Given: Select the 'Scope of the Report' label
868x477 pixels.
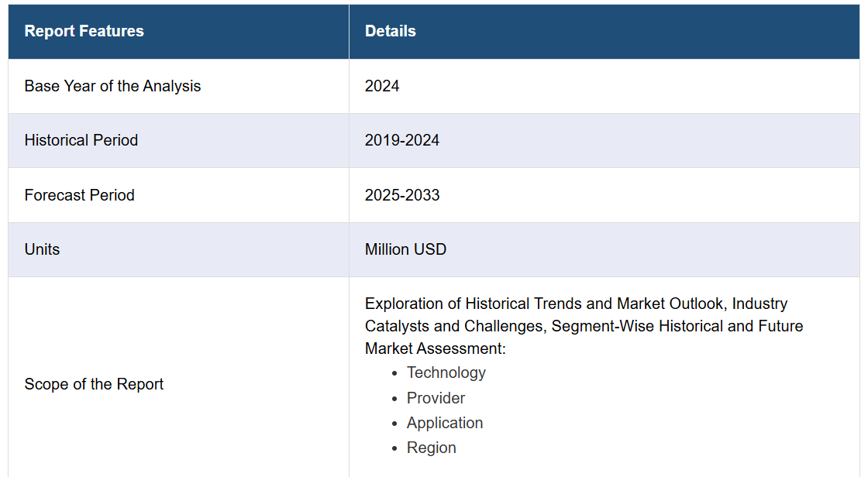Looking at the screenshot, I should pyautogui.click(x=94, y=384).
